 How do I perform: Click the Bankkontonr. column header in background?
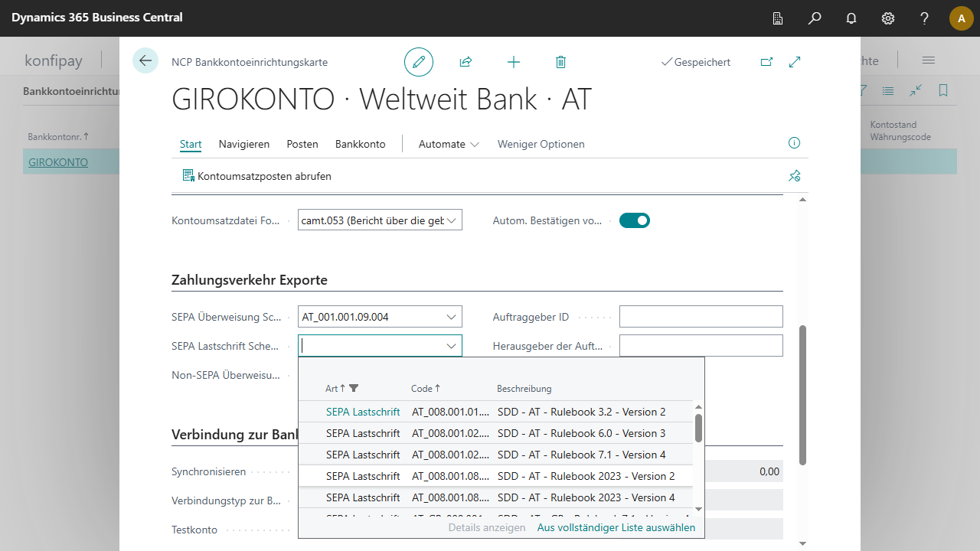pos(58,137)
